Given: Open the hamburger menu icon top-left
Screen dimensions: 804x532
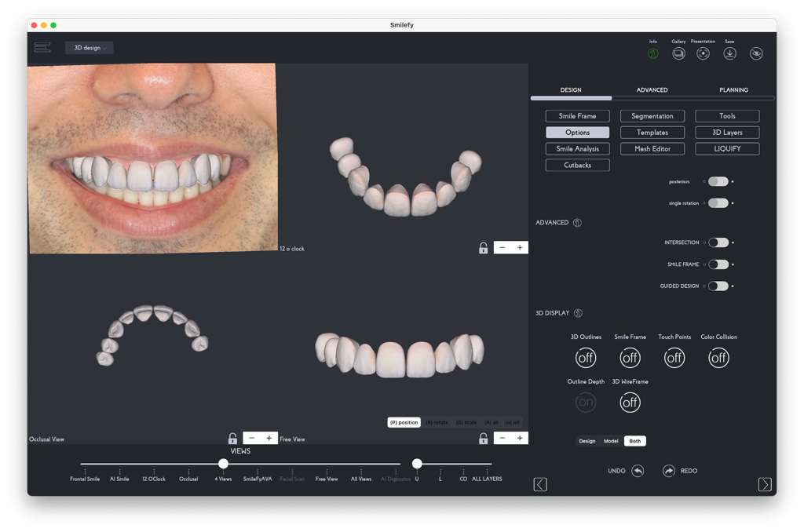Looking at the screenshot, I should tap(42, 48).
